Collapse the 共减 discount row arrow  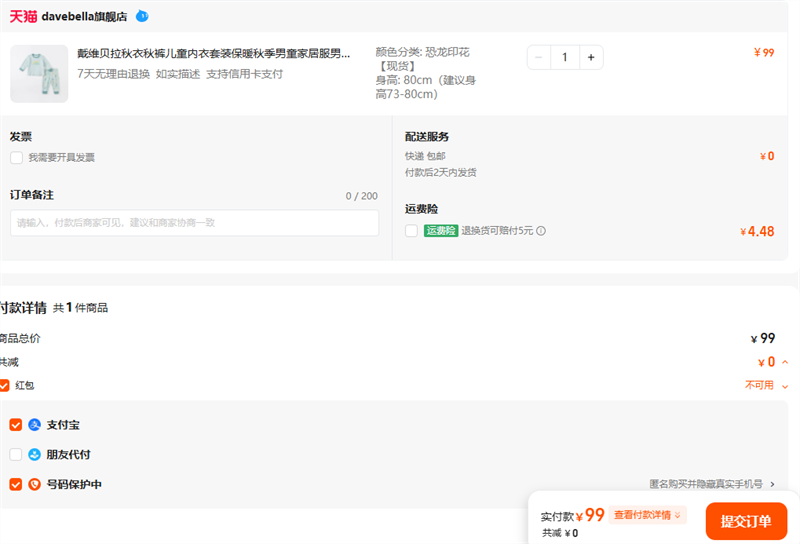(785, 362)
